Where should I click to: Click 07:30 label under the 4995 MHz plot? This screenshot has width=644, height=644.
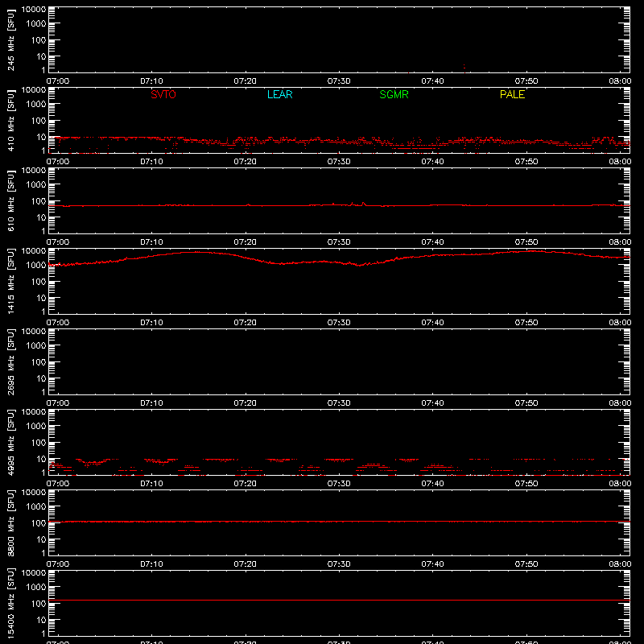[x=339, y=484]
